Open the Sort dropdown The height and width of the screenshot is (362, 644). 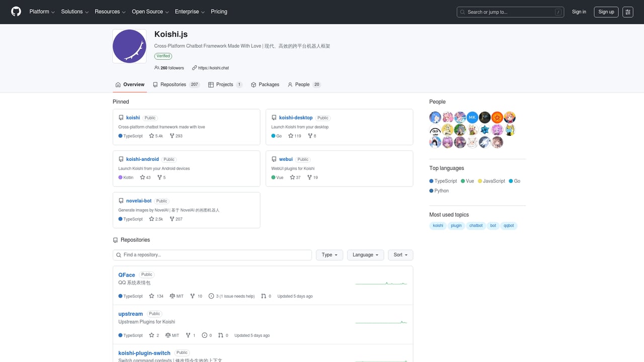[x=400, y=255]
